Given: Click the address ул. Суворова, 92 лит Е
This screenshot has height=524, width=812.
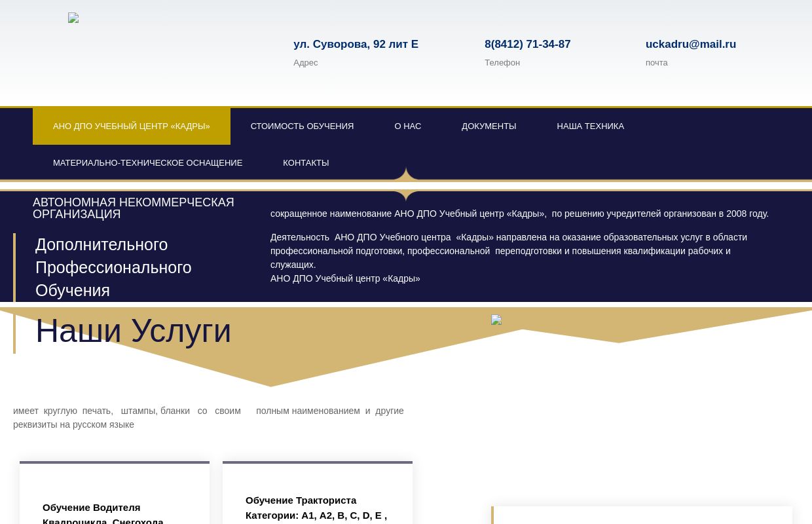Looking at the screenshot, I should [356, 44].
